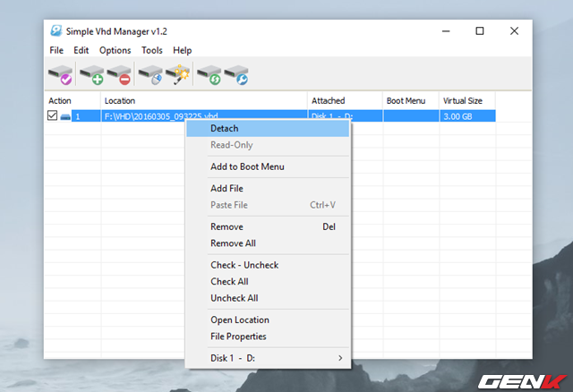Select Remove in the context menu
The image size is (573, 392).
tap(268, 226)
